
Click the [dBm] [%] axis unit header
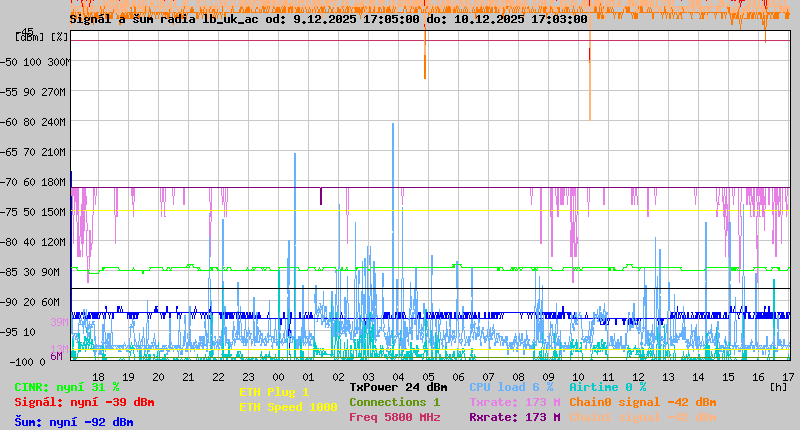click(x=42, y=36)
